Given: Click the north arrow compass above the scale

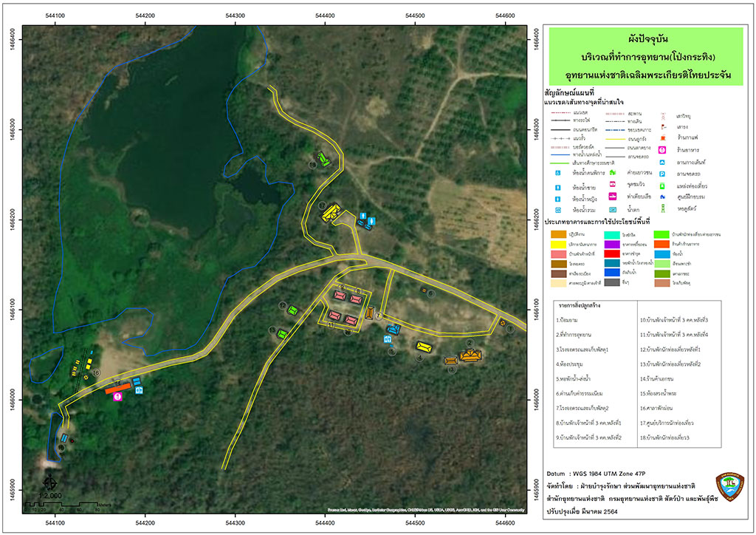Looking at the screenshot, I should pyautogui.click(x=50, y=482).
